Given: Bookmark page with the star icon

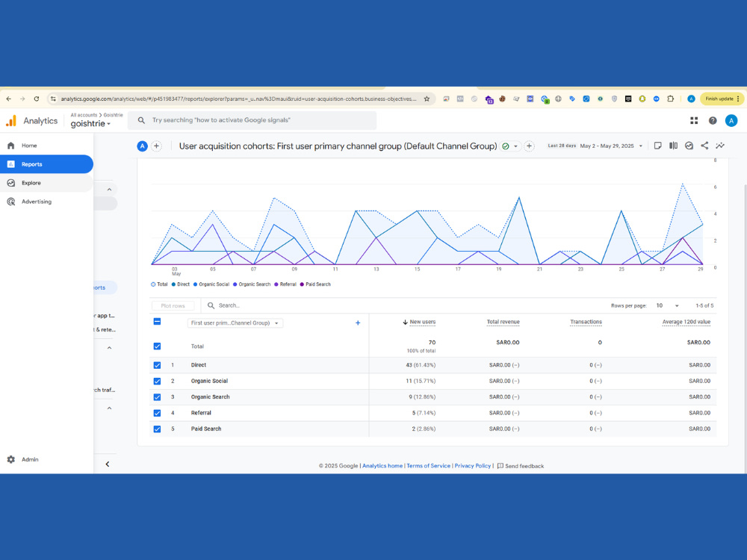Looking at the screenshot, I should pyautogui.click(x=427, y=99).
